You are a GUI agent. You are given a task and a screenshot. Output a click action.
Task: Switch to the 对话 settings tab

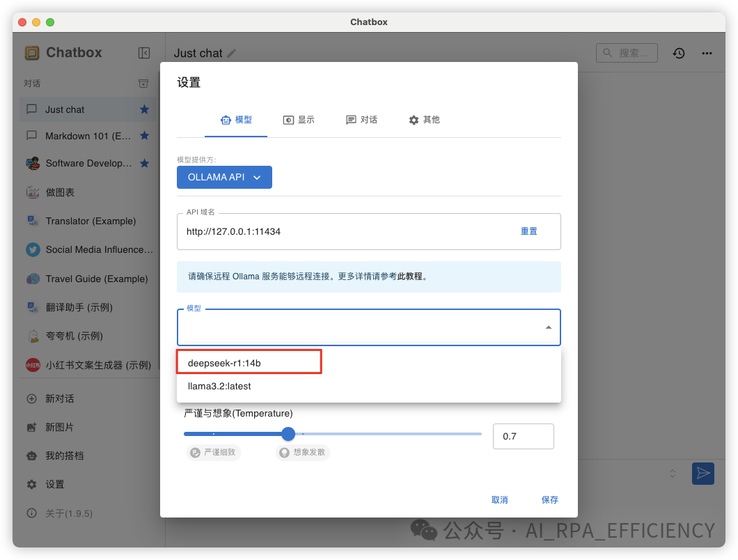pos(361,120)
